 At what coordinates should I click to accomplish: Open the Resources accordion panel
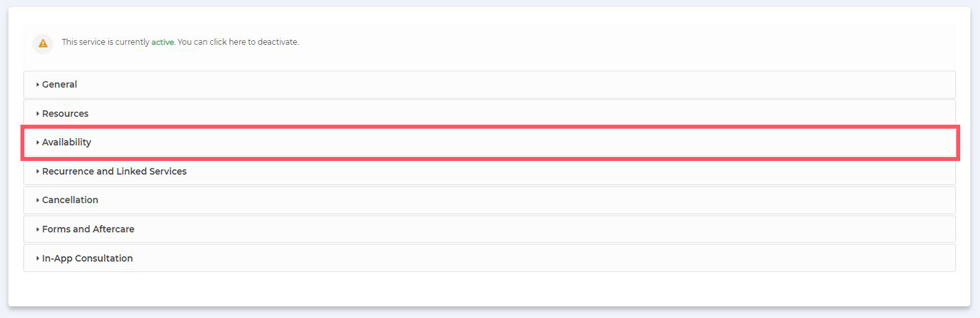coord(65,113)
